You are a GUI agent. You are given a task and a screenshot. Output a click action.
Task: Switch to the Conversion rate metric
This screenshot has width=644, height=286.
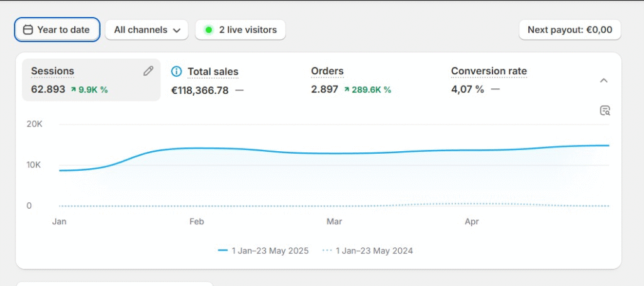tap(489, 71)
